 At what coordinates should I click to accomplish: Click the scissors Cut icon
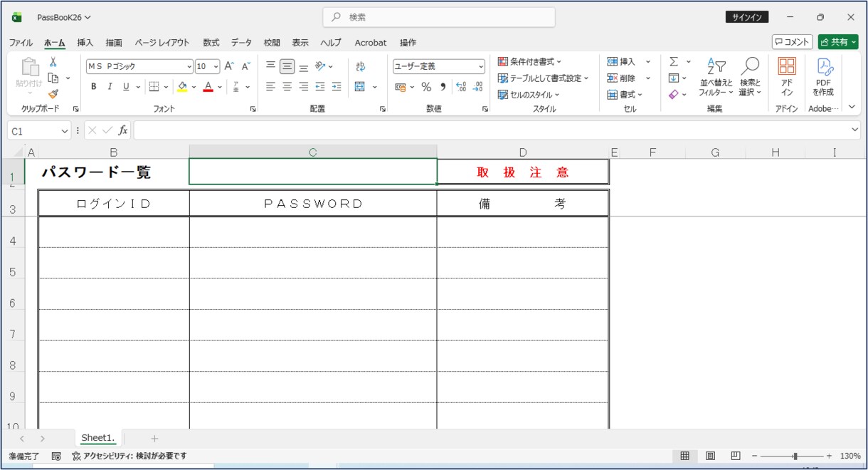coord(53,62)
